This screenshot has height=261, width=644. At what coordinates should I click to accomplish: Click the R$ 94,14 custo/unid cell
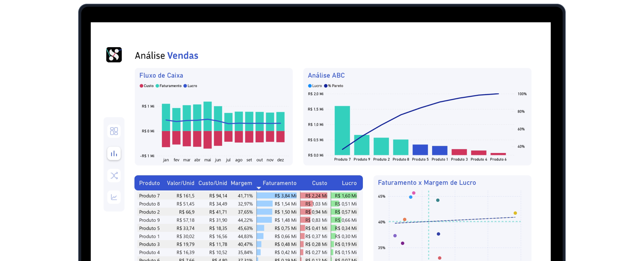tap(218, 196)
